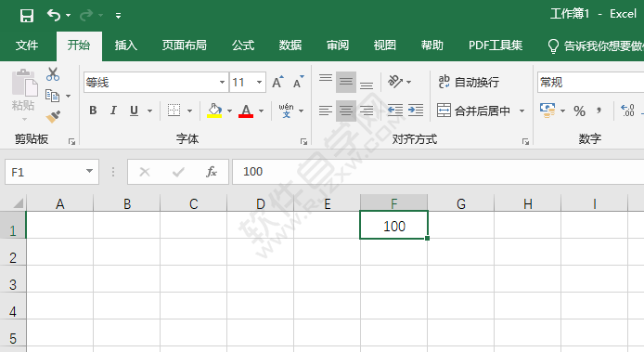Expand the copy options arrow
Screen dimensions: 644x352
pos(68,97)
